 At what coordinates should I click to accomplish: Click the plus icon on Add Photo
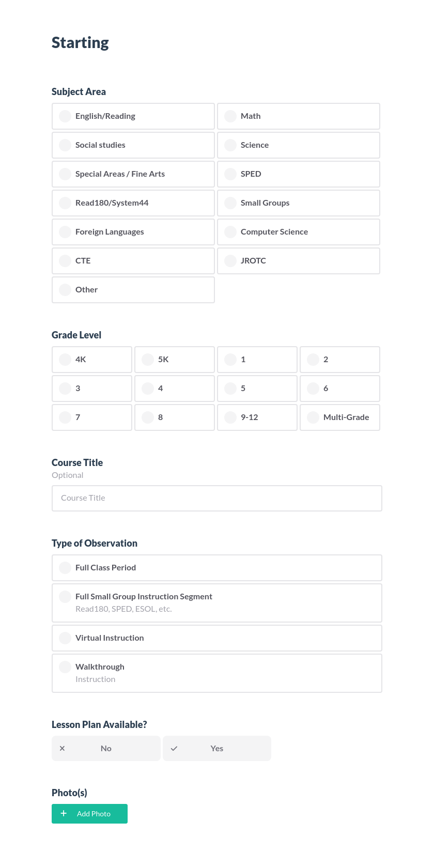pyautogui.click(x=64, y=813)
